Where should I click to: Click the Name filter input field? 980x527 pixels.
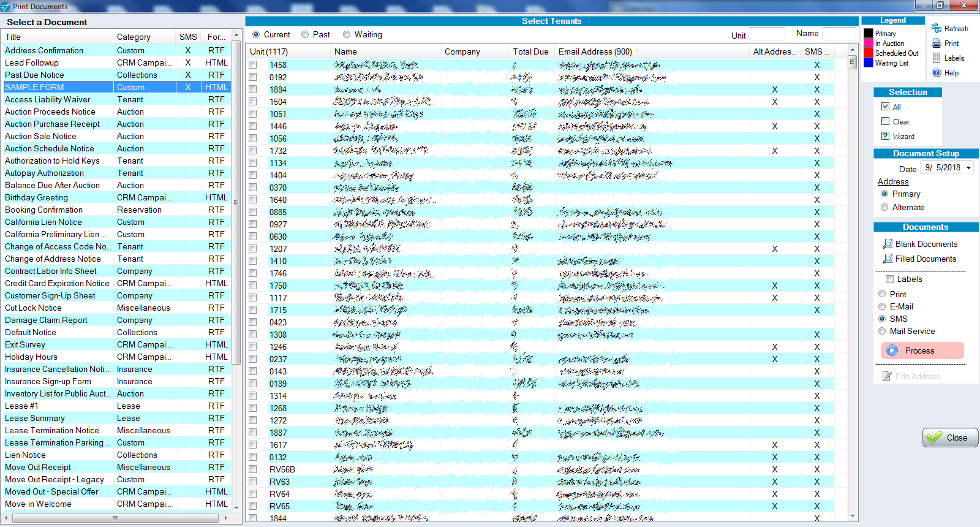[x=839, y=34]
